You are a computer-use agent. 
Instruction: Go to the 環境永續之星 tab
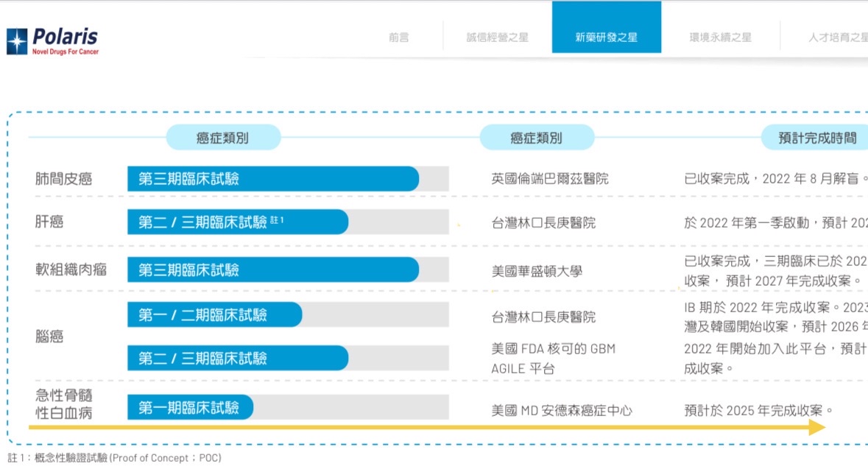coord(720,37)
